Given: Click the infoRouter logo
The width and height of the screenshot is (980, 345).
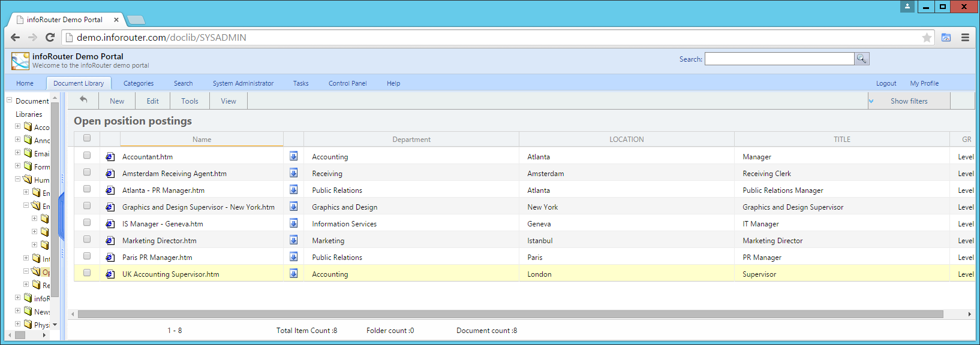Looking at the screenshot, I should [x=20, y=60].
